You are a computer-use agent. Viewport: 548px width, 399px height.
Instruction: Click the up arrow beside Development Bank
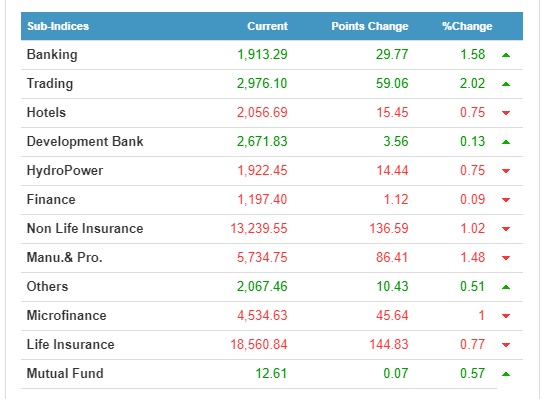(x=506, y=142)
